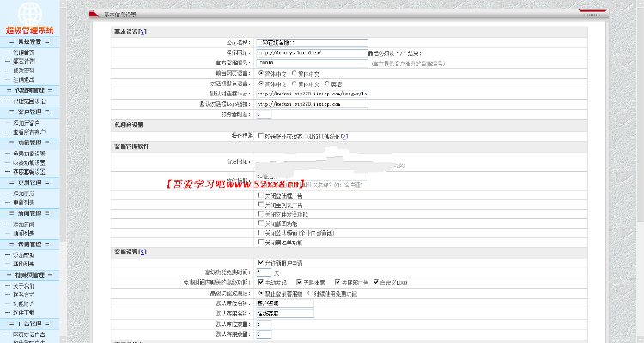Collapse the 广告管理 sidebar group
This screenshot has height=343, width=644.
[x=29, y=324]
